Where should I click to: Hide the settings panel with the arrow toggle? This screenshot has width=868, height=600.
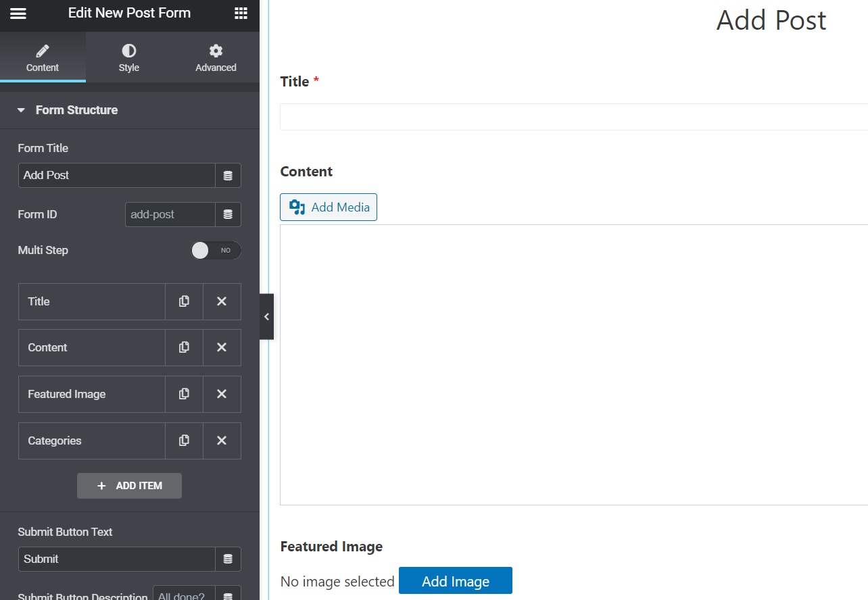266,316
